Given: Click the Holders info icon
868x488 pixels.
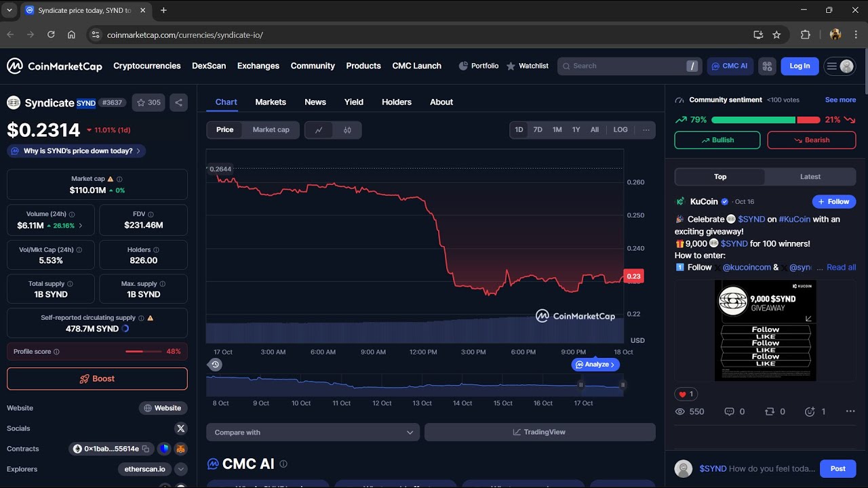Looking at the screenshot, I should click(x=157, y=250).
